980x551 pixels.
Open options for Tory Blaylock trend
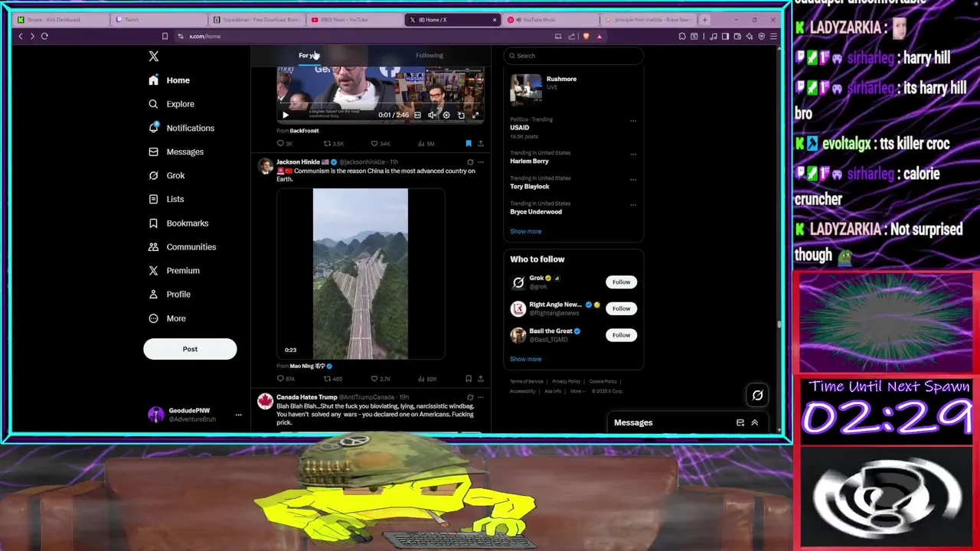(x=632, y=179)
